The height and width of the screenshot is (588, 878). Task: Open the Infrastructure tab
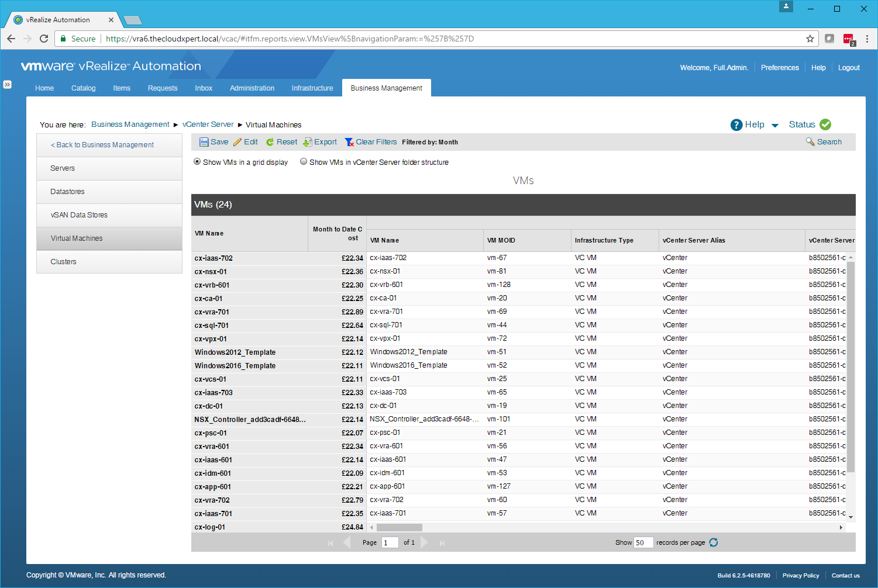[x=312, y=88]
